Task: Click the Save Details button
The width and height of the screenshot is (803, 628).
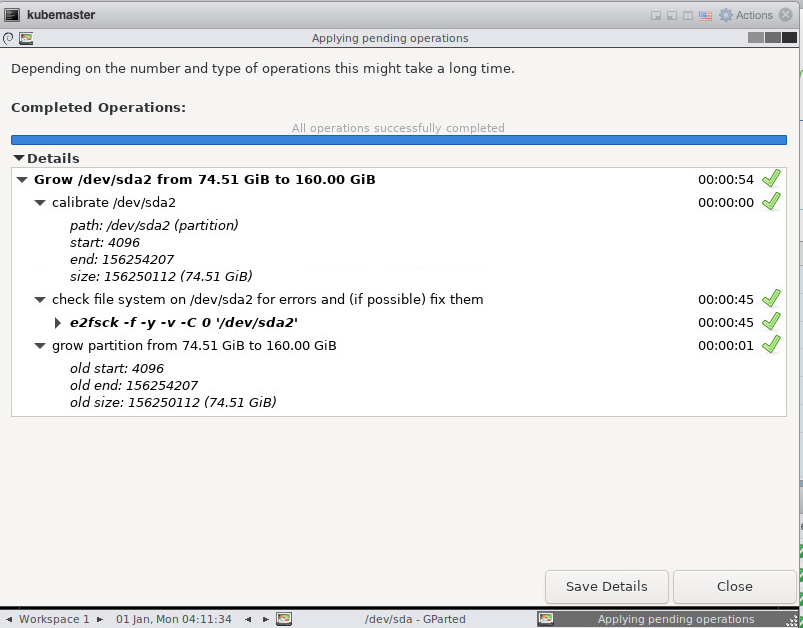Action: tap(607, 587)
